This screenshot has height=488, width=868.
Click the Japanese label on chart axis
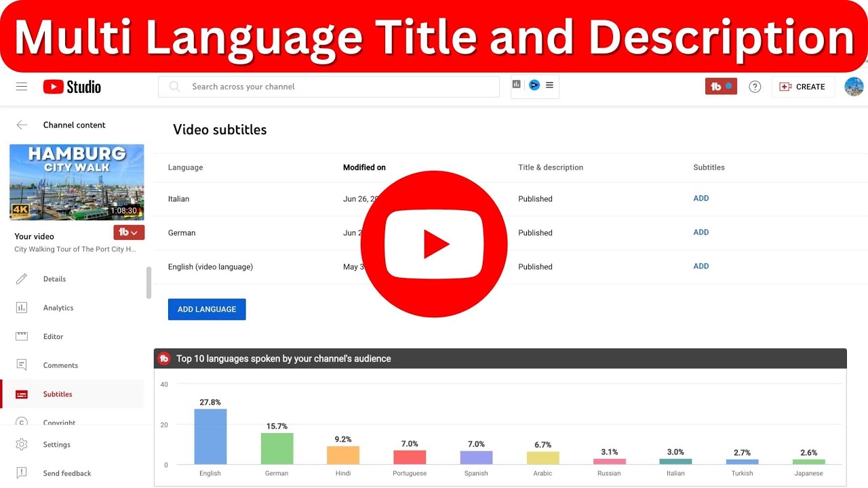(808, 473)
